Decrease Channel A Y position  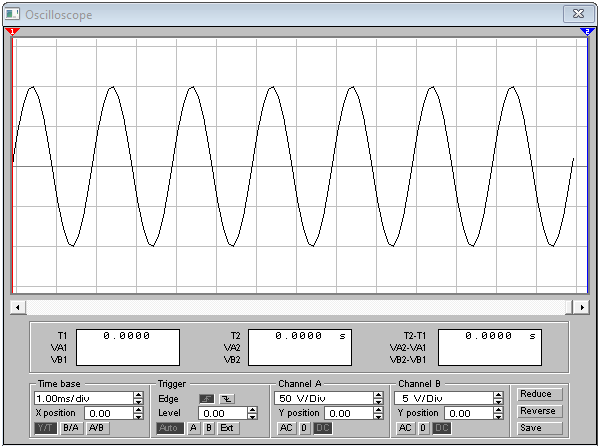coord(378,416)
